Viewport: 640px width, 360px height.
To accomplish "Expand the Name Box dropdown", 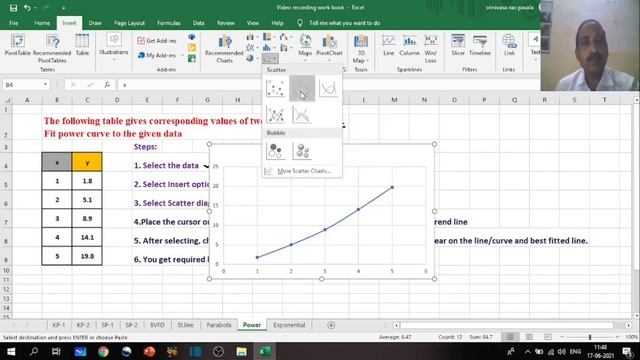I will [45, 84].
